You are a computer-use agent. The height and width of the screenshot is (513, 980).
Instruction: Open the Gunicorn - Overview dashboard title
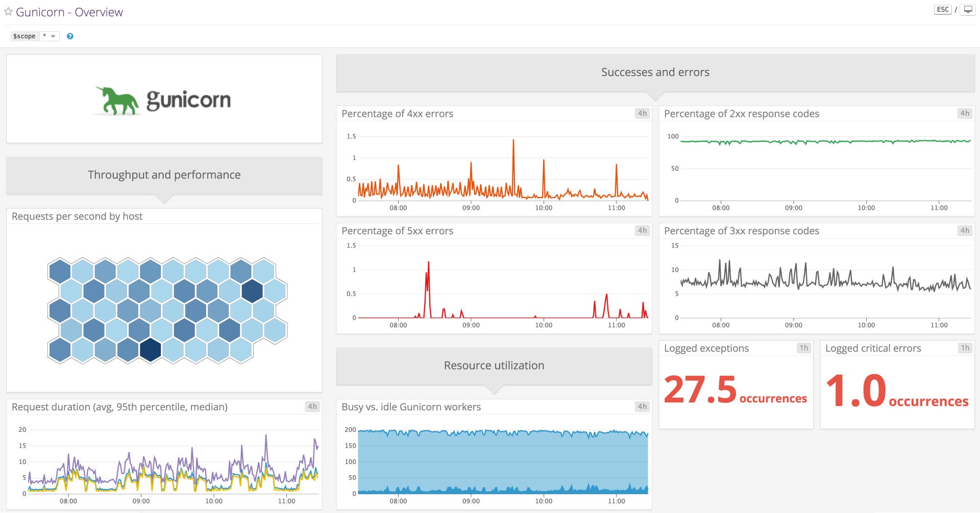tap(69, 11)
